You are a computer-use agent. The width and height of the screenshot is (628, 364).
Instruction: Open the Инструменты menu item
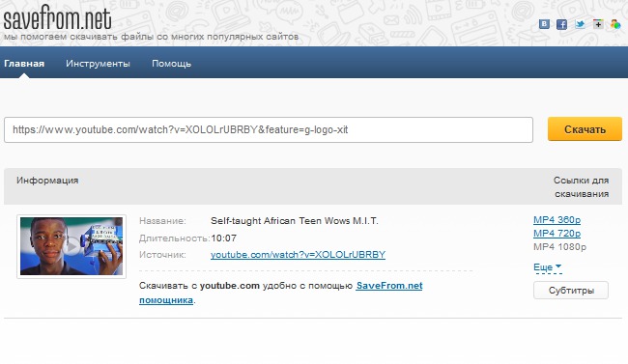[x=98, y=64]
